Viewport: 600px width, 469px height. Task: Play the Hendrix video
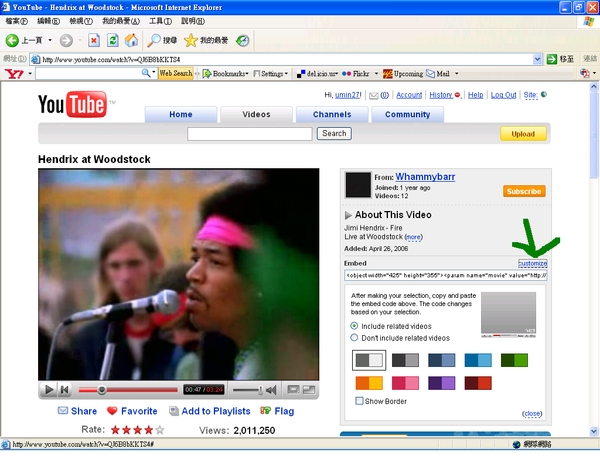tap(49, 390)
